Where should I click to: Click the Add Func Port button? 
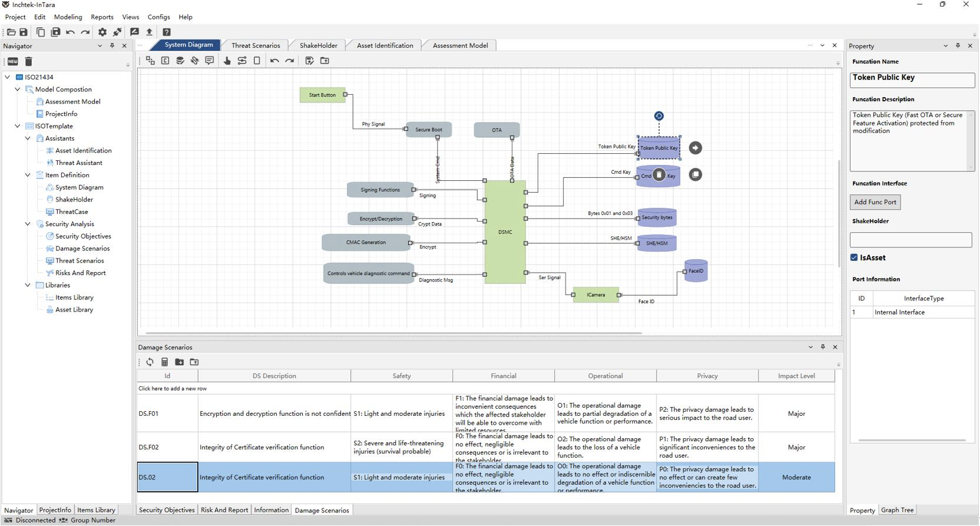(875, 202)
